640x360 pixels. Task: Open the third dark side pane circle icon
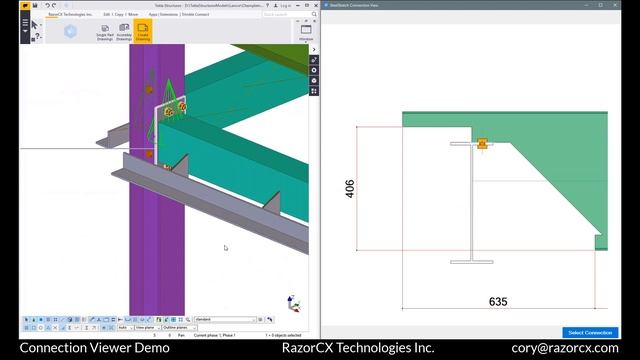point(314,81)
